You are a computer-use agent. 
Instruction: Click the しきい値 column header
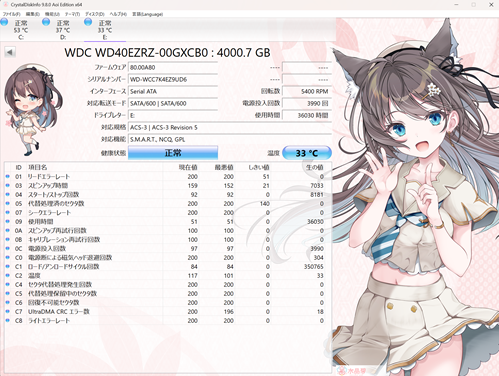259,167
